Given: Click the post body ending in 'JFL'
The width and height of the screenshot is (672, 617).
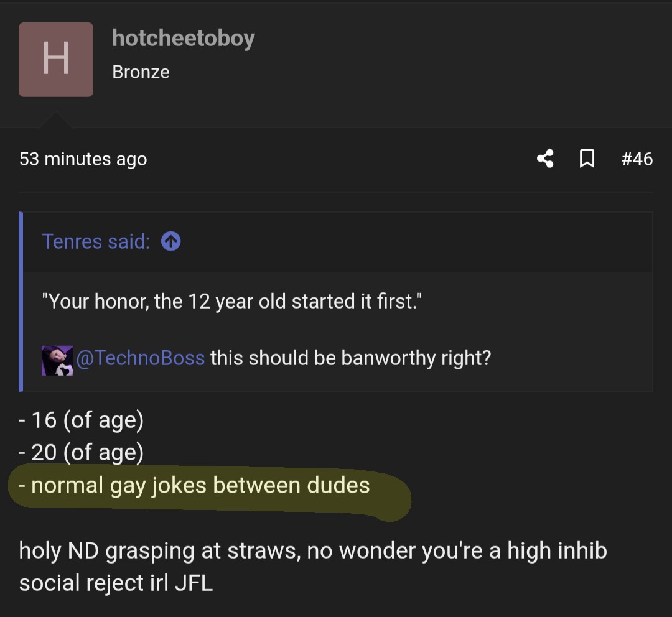Looking at the screenshot, I should click(x=312, y=566).
